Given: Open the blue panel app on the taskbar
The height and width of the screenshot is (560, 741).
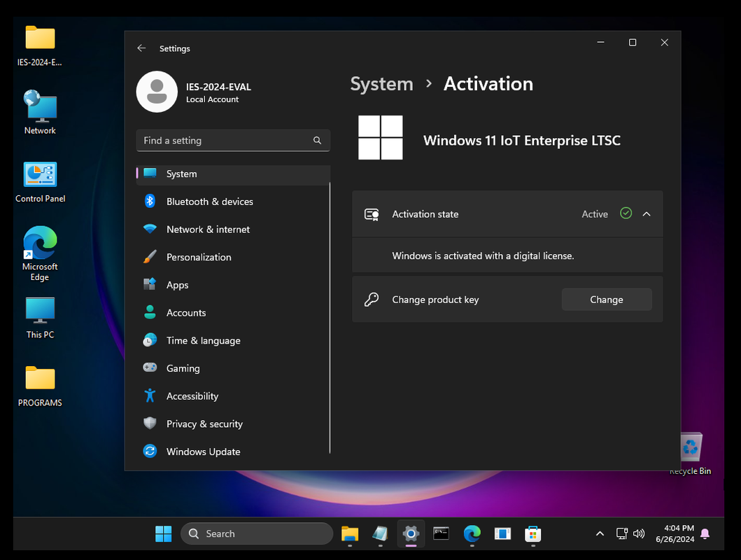Looking at the screenshot, I should [x=502, y=534].
